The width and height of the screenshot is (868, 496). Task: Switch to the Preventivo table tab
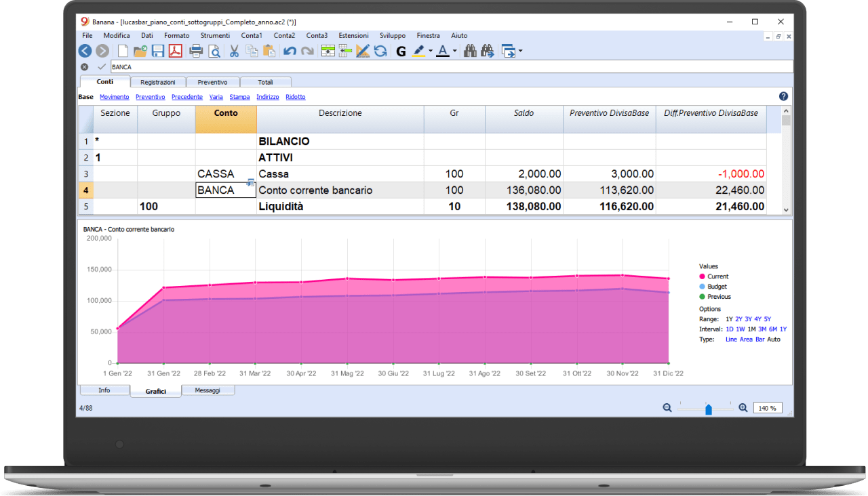point(212,82)
